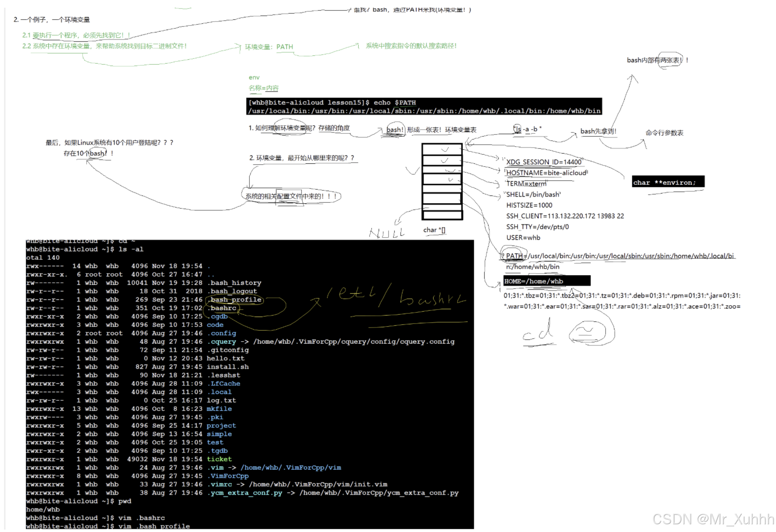
Task: Click the green word 'env'
Action: pyautogui.click(x=254, y=77)
